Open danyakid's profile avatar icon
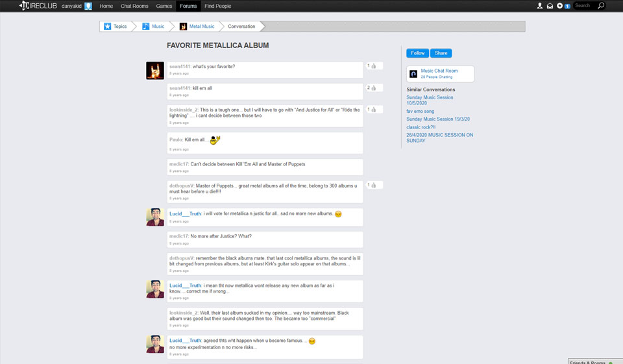Screen dimensions: 623x364 (x=88, y=6)
